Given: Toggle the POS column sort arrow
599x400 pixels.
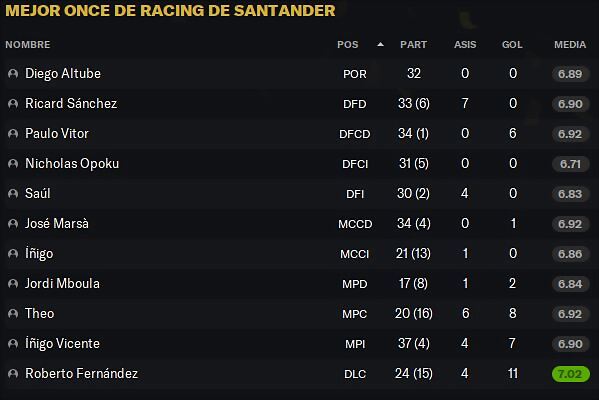Looking at the screenshot, I should (380, 45).
